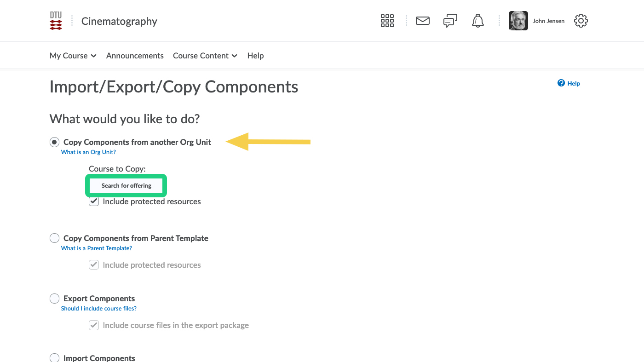Open the 'What is an Org Unit?' link

click(88, 152)
